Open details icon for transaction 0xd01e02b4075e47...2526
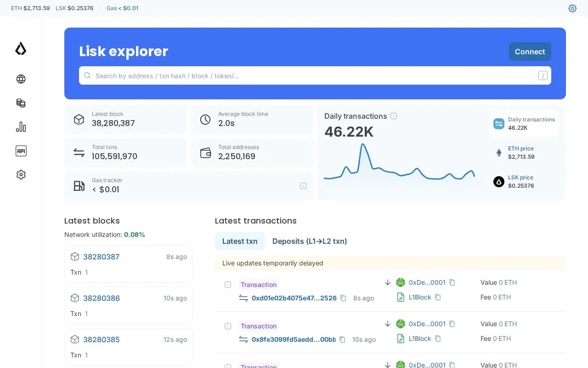Image resolution: width=588 pixels, height=368 pixels. tap(228, 285)
